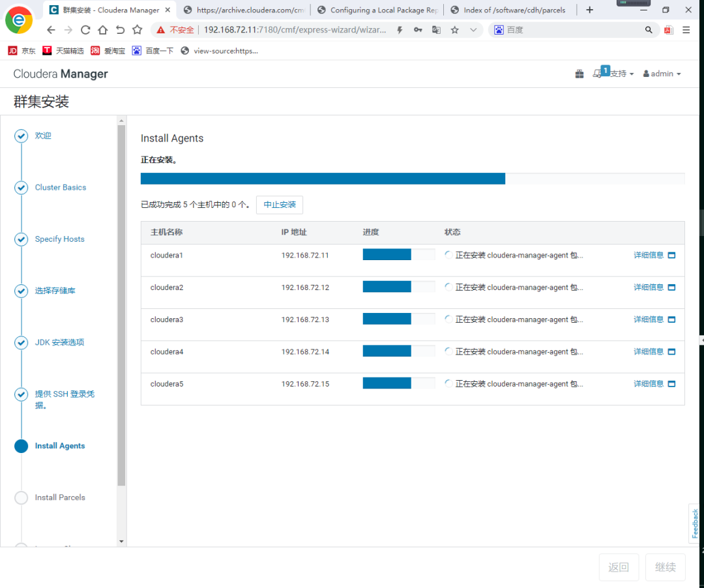
Task: Click the undo/restore closed tab icon
Action: click(120, 30)
